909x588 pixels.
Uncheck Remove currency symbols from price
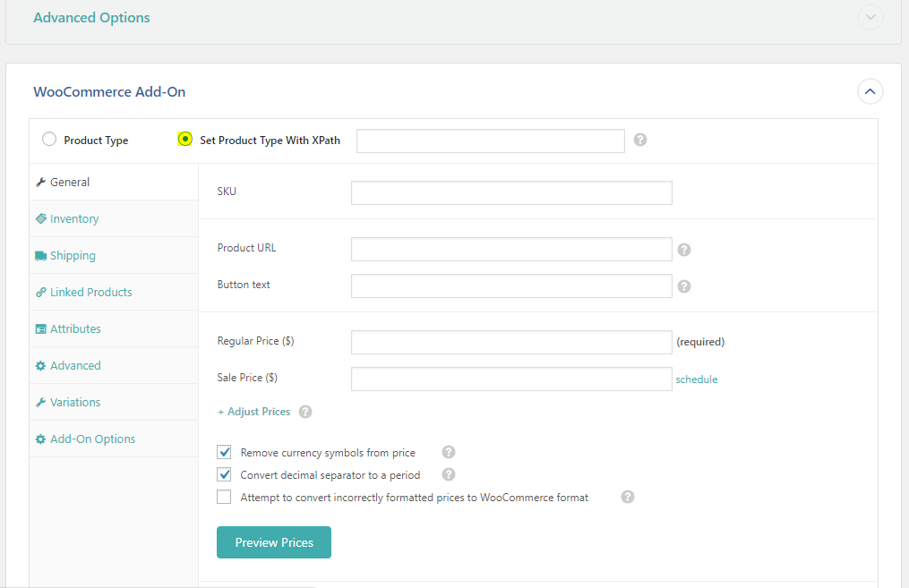coord(225,452)
